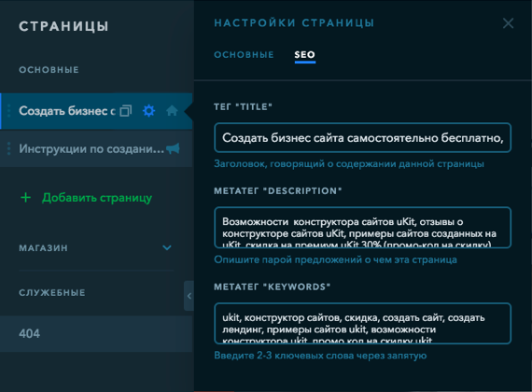The height and width of the screenshot is (392, 532).
Task: Click the green plus icon to add page
Action: click(25, 197)
